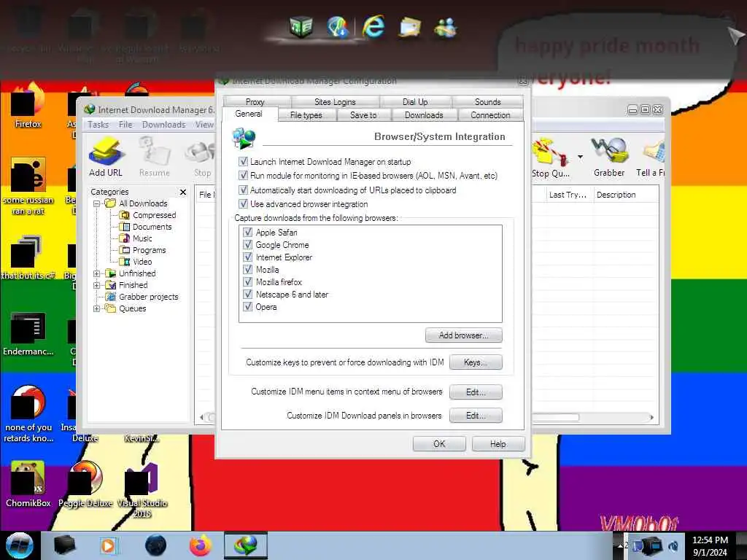Click the Windows Start orb

click(x=20, y=545)
